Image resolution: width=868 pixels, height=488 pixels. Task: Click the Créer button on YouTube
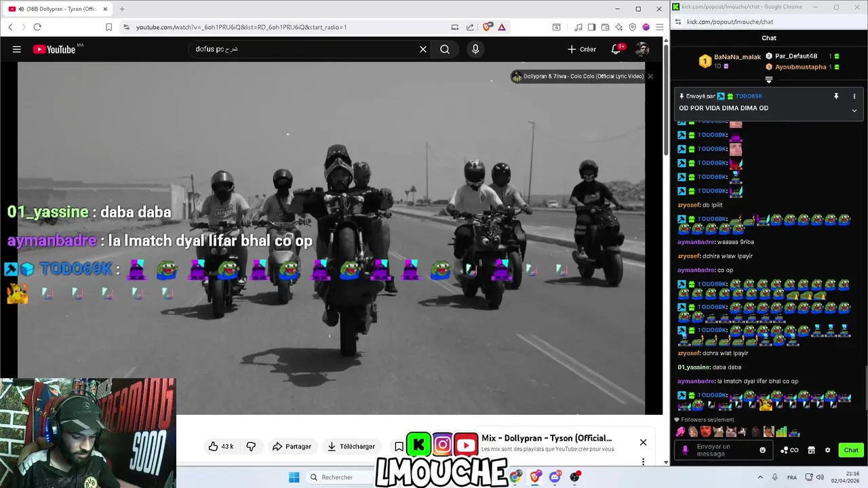pyautogui.click(x=582, y=49)
